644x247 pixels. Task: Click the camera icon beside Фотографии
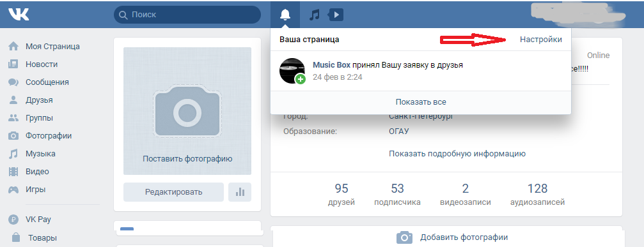click(x=13, y=135)
